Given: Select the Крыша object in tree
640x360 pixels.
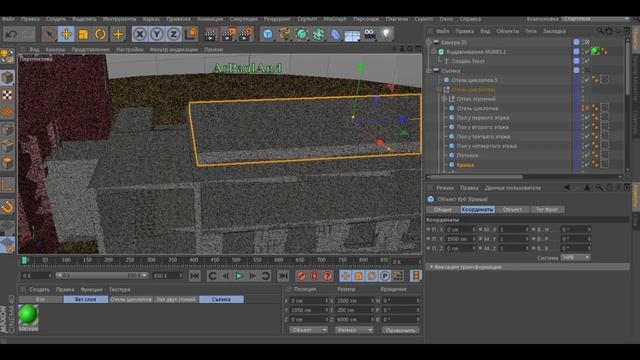Looking at the screenshot, I should (x=465, y=165).
